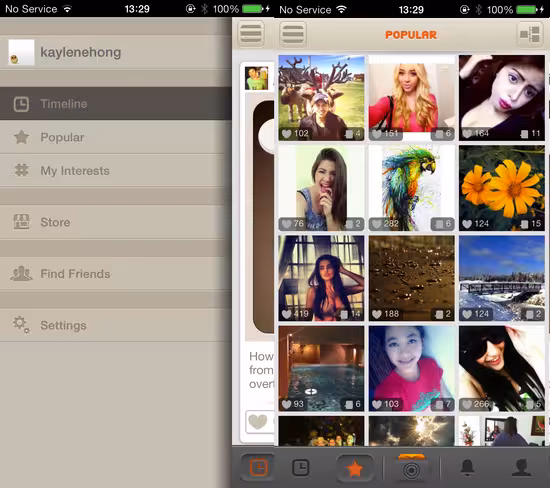
Task: Open the pool photo with 93 likes
Action: click(321, 368)
